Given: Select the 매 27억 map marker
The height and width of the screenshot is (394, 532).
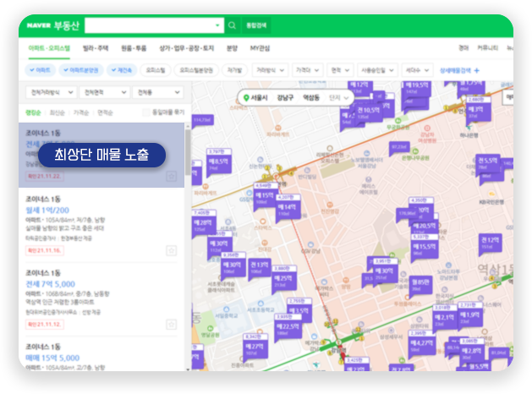Looking at the screenshot, I should click(255, 347).
